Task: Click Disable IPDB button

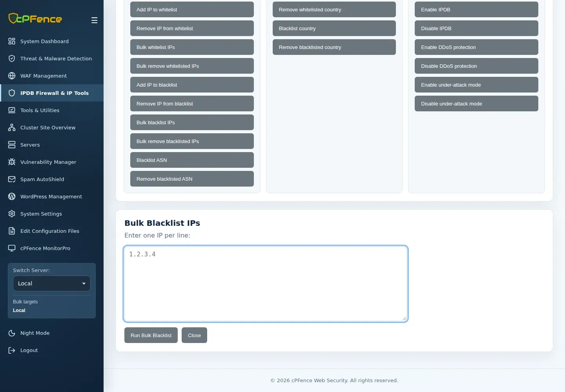Action: 476,28
